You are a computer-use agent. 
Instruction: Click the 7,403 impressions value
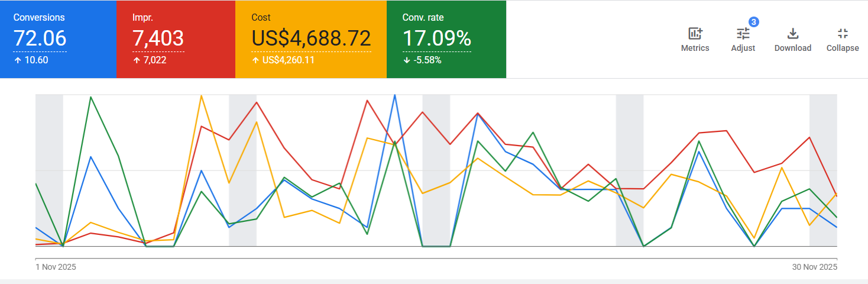click(158, 38)
